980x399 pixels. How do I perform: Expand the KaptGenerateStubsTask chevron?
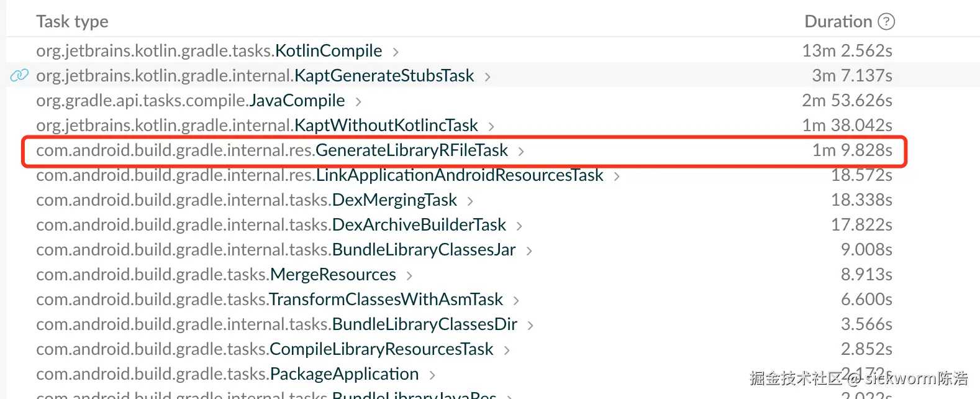coord(488,76)
